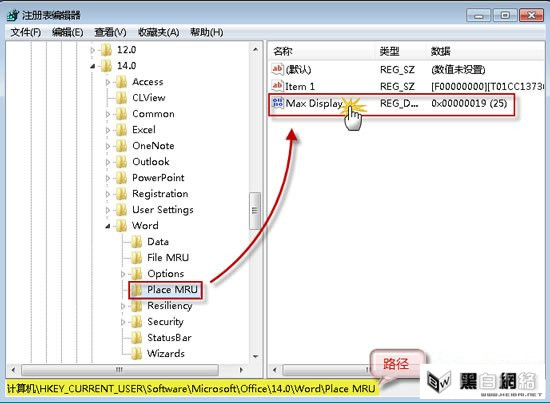Click the 12.0 folder icon
This screenshot has width=550, height=403.
(106, 50)
